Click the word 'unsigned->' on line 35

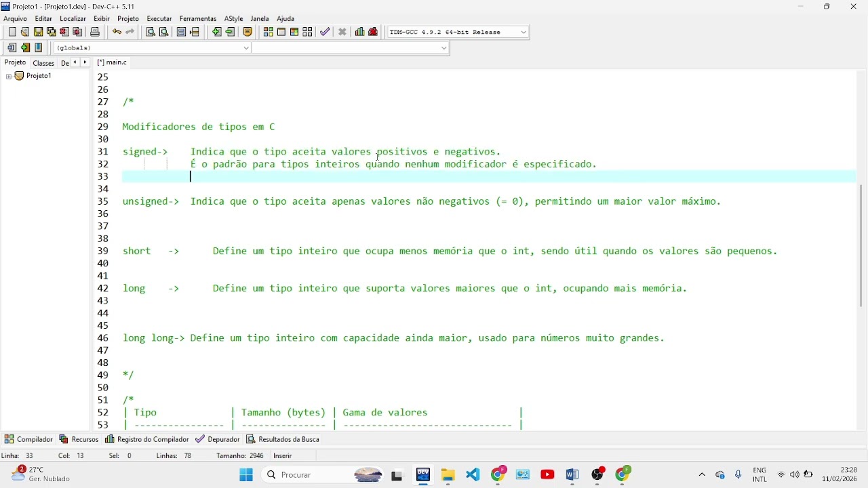[x=151, y=201]
